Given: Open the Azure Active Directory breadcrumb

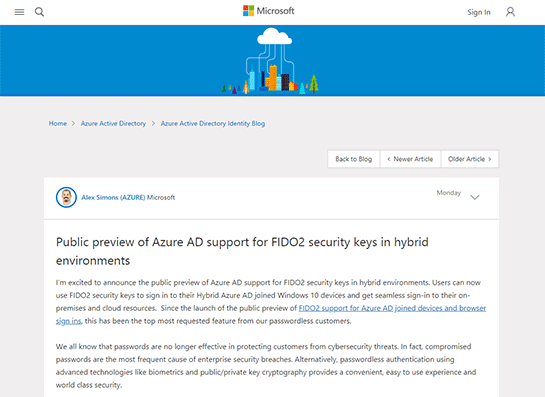Looking at the screenshot, I should [113, 123].
